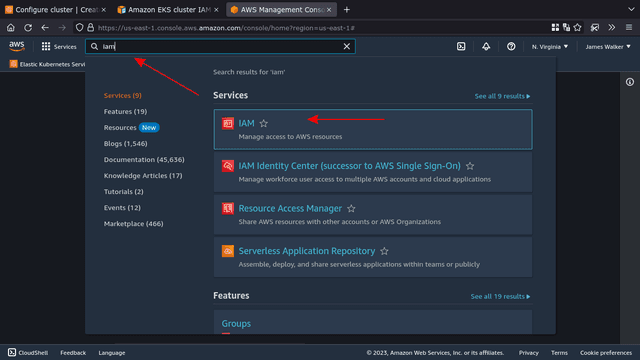Open the CloudShell icon in top navigation bar
The height and width of the screenshot is (360, 640).
point(461,47)
